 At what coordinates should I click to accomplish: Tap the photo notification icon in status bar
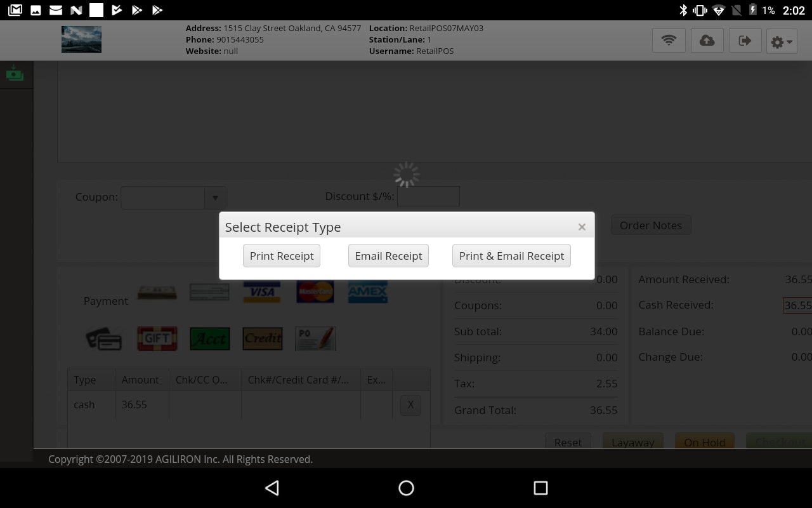(x=36, y=10)
